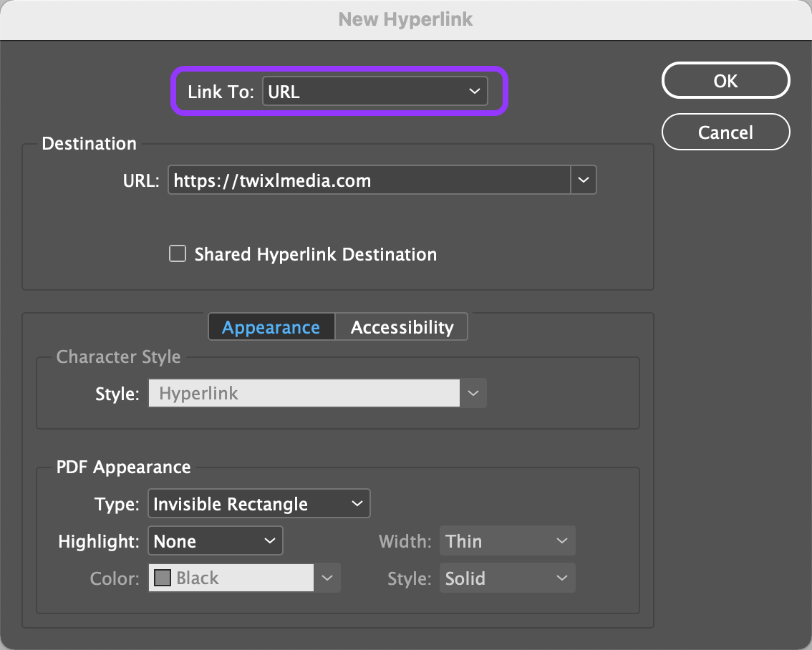Edit the URL text field
This screenshot has width=812, height=650.
pyautogui.click(x=369, y=180)
